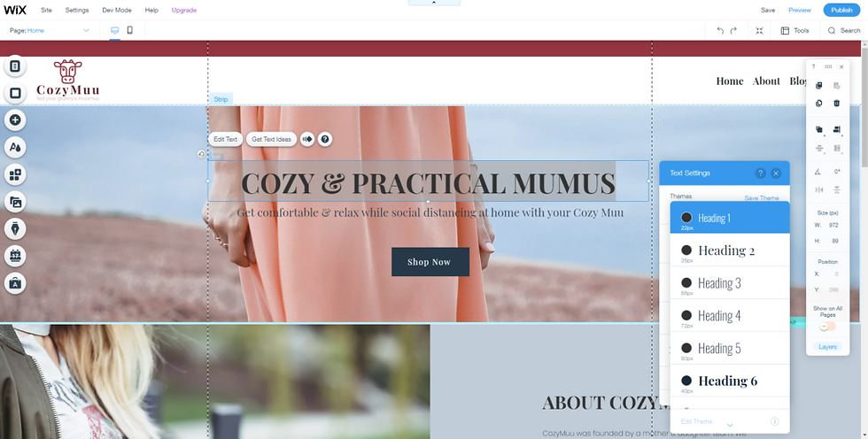Image resolution: width=868 pixels, height=439 pixels.
Task: Click the Edit Text button
Action: tap(225, 139)
